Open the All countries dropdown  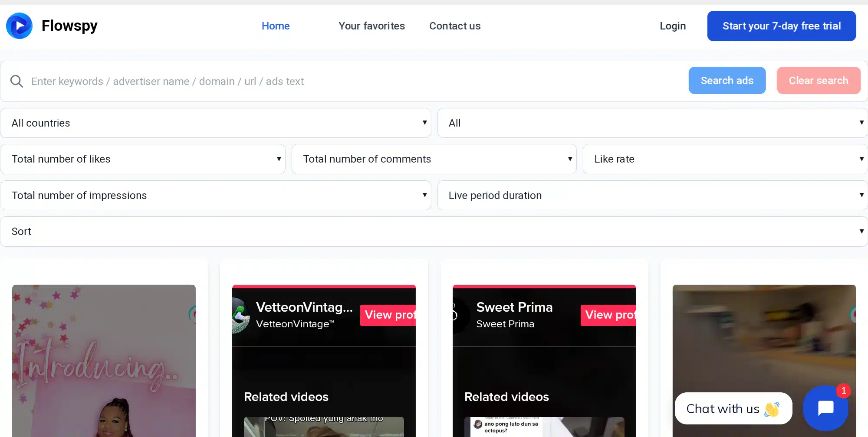[x=216, y=123]
